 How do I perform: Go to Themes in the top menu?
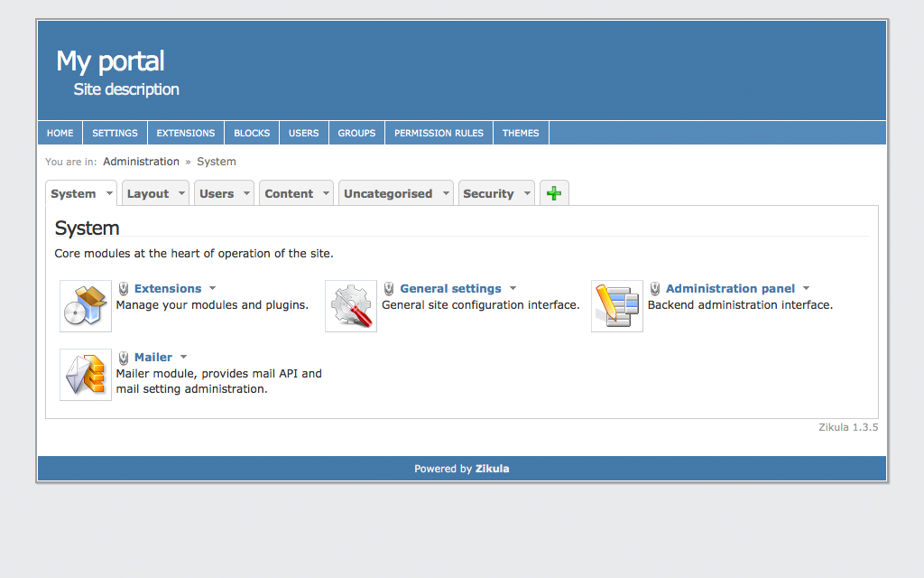[x=521, y=133]
